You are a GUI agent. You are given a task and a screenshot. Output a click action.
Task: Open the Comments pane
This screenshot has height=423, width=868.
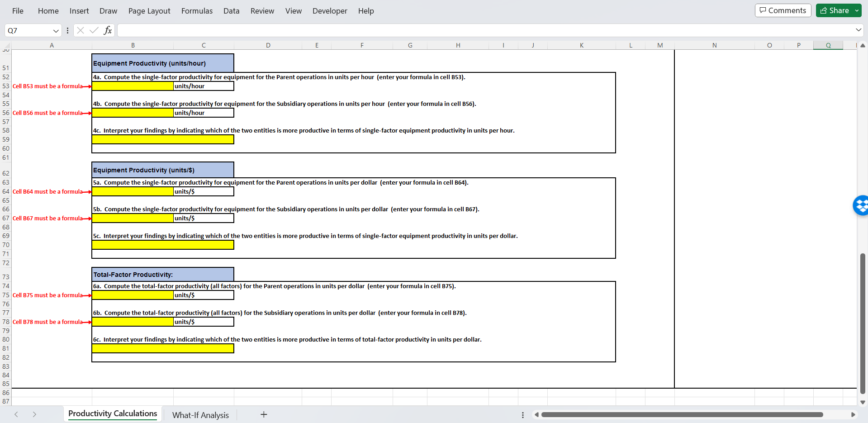point(783,10)
